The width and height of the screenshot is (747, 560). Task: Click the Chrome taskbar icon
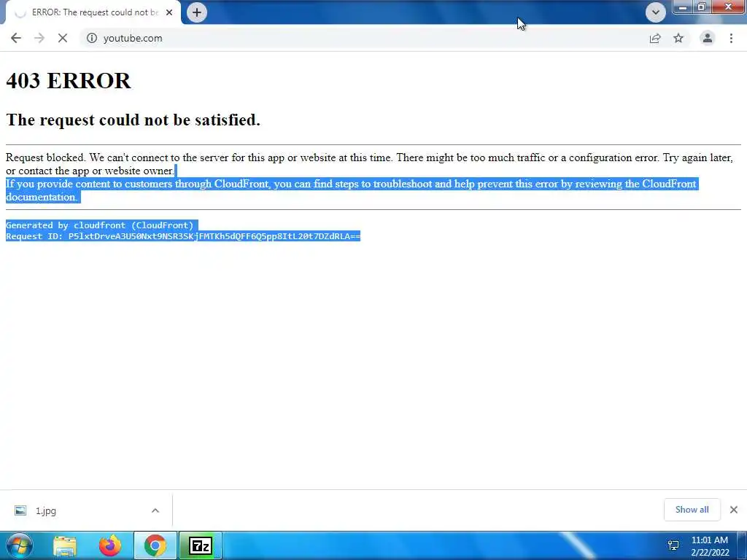pyautogui.click(x=155, y=545)
